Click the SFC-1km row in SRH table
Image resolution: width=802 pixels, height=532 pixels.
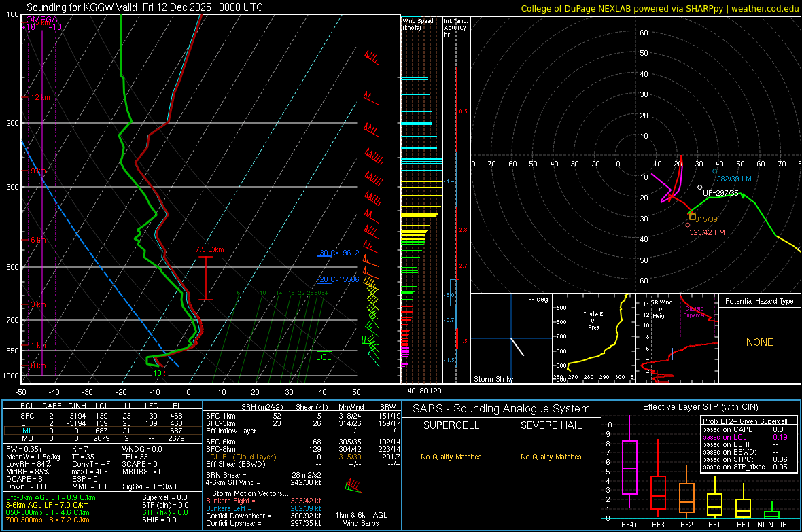pyautogui.click(x=303, y=416)
